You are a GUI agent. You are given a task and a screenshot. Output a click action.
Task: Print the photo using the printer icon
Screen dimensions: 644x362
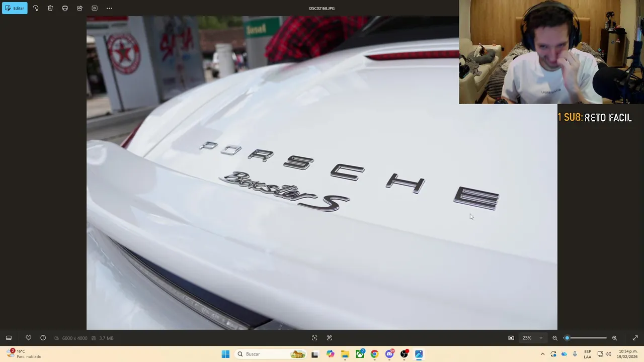point(65,8)
